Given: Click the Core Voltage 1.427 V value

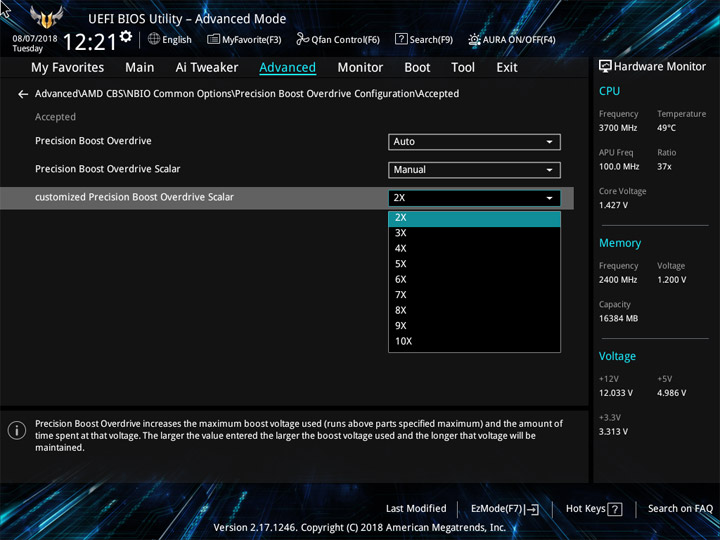Looking at the screenshot, I should click(613, 205).
